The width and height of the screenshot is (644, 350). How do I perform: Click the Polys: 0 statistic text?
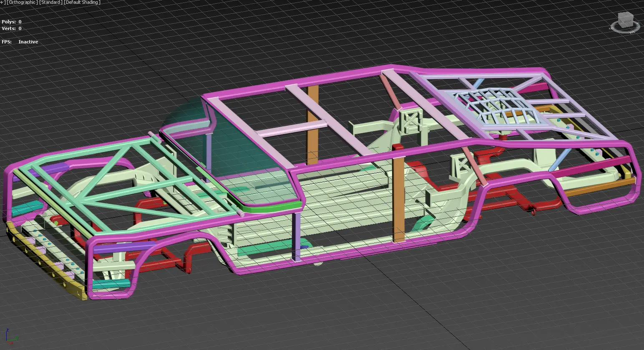pos(12,22)
